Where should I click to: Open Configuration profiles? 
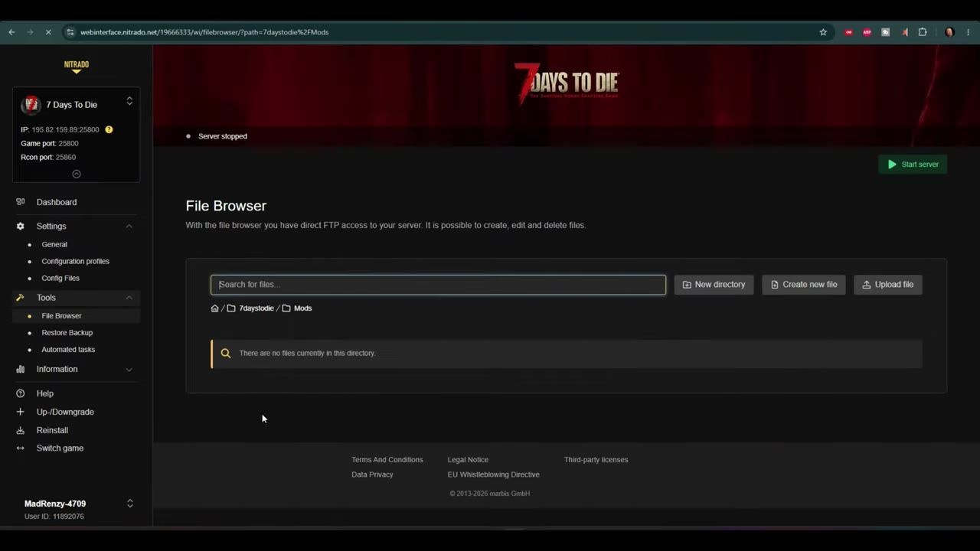click(76, 262)
